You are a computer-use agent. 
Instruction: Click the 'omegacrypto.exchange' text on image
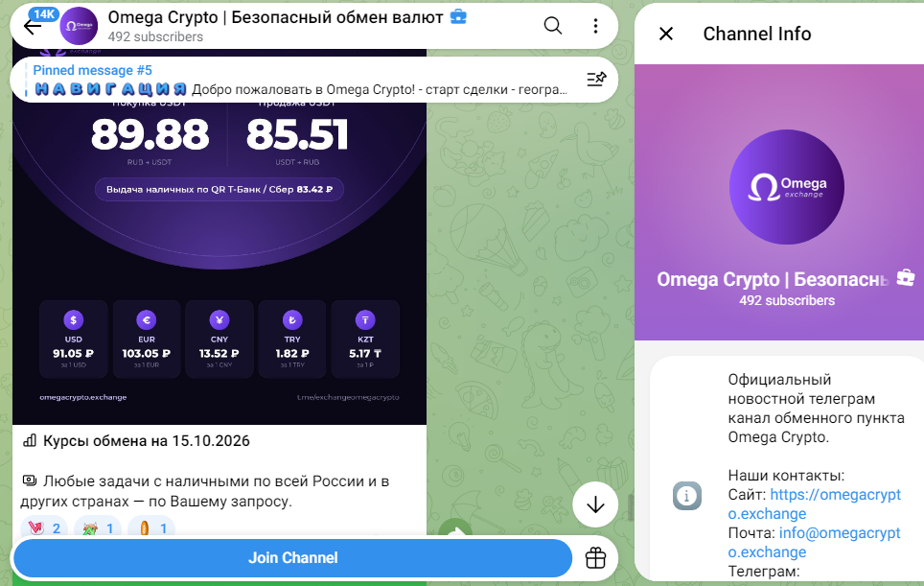coord(83,397)
